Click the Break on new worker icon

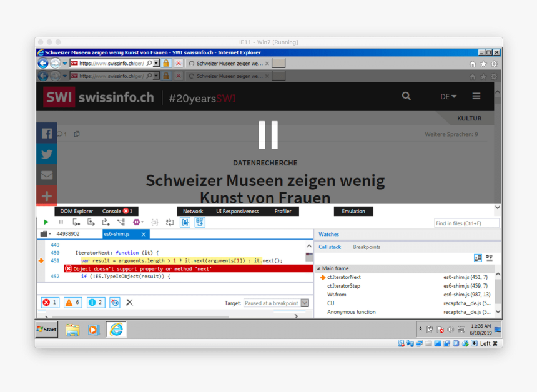pyautogui.click(x=121, y=222)
